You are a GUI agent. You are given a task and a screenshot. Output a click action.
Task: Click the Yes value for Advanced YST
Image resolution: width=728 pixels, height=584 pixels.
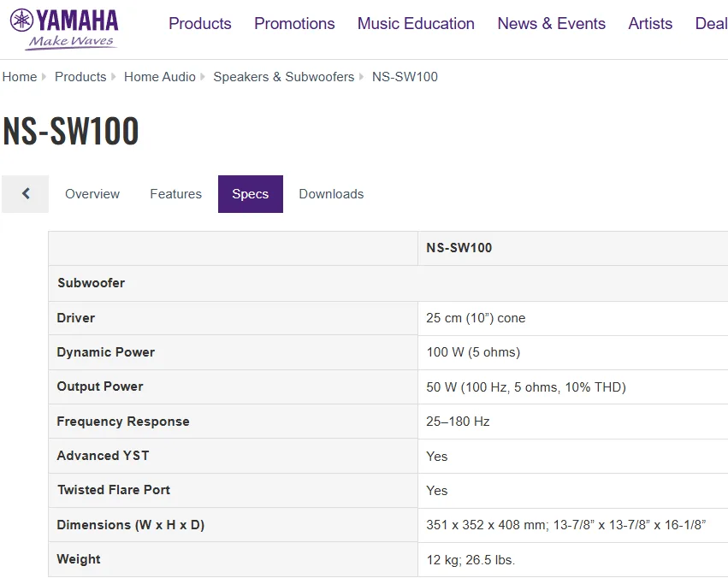point(437,457)
